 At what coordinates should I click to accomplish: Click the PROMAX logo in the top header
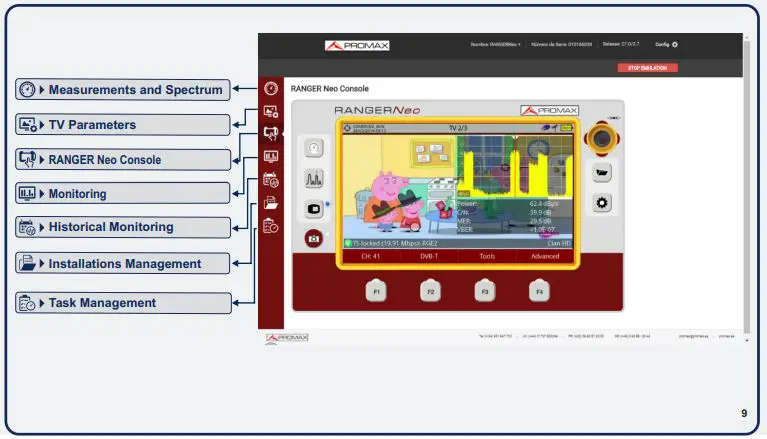click(357, 46)
